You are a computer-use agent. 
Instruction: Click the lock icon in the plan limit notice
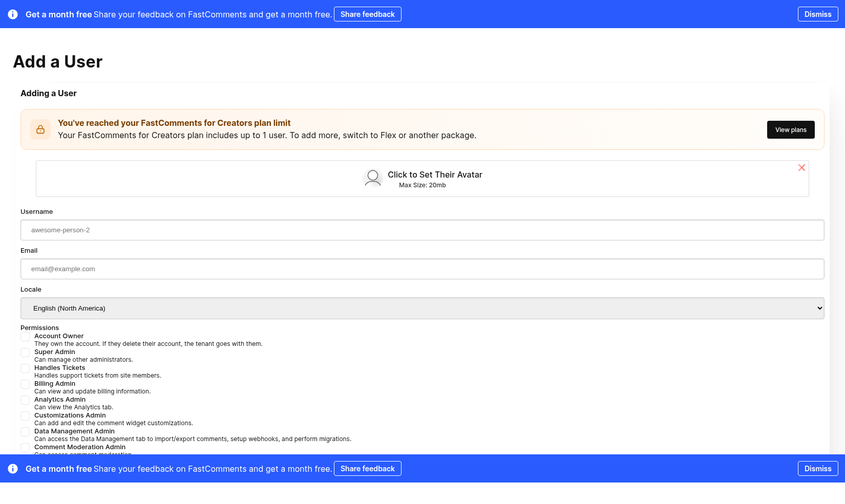[x=40, y=129]
